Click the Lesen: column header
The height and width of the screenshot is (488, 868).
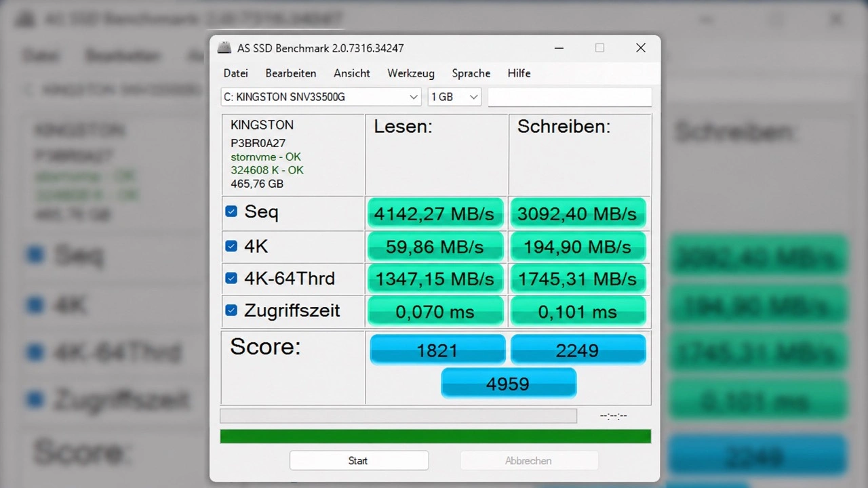pyautogui.click(x=403, y=126)
